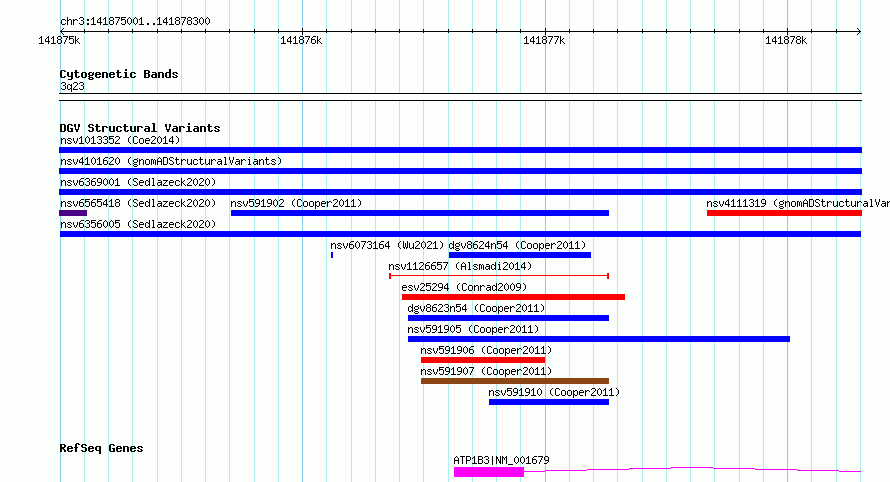The width and height of the screenshot is (890, 482).
Task: Open the nsv6369001 (Sedlazeck2020) blue bar
Action: 460,192
